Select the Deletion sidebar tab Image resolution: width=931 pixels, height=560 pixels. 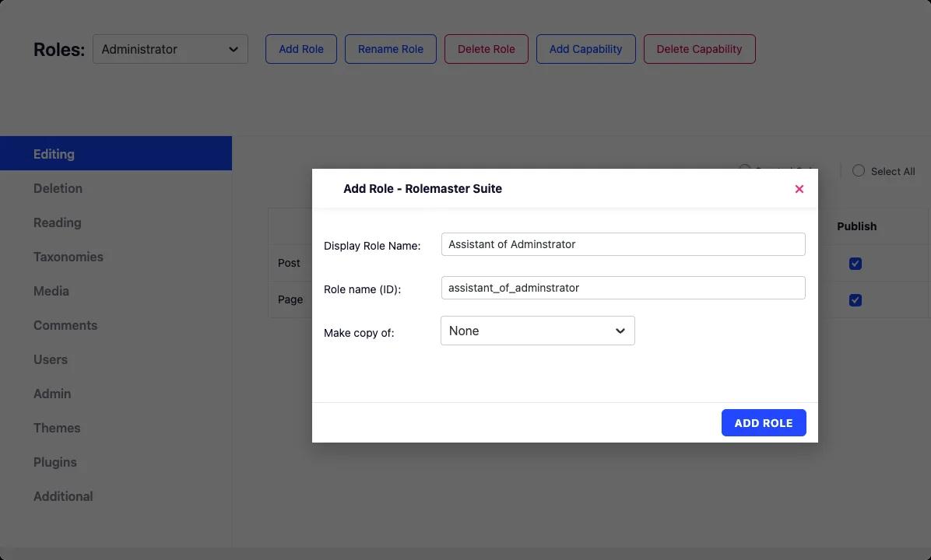click(116, 188)
